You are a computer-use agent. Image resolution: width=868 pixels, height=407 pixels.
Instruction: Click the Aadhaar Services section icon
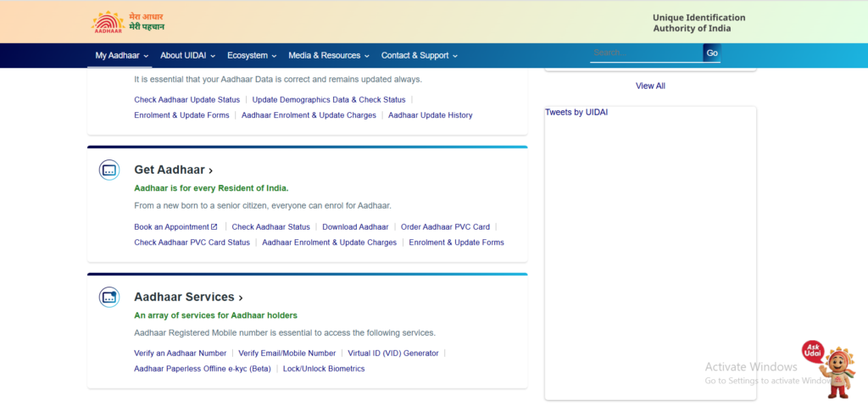pyautogui.click(x=108, y=297)
